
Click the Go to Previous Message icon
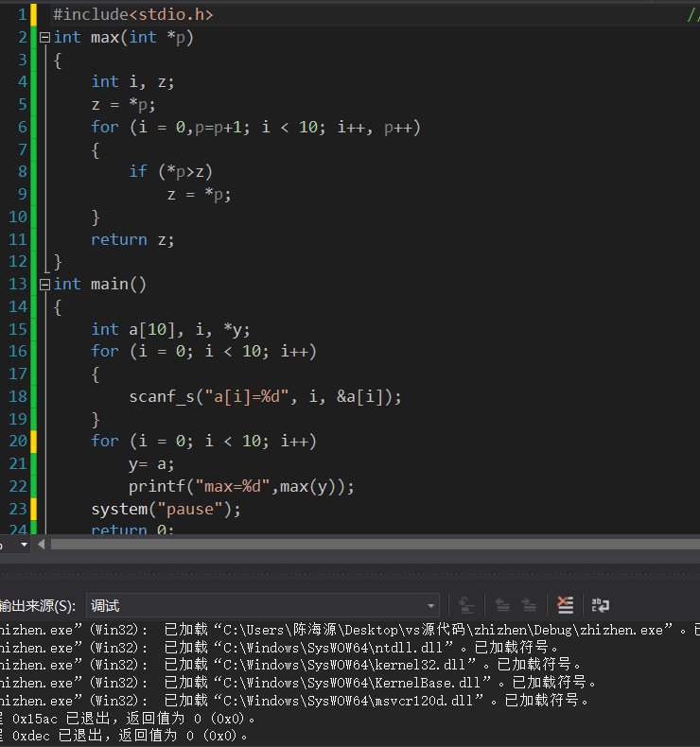[502, 605]
